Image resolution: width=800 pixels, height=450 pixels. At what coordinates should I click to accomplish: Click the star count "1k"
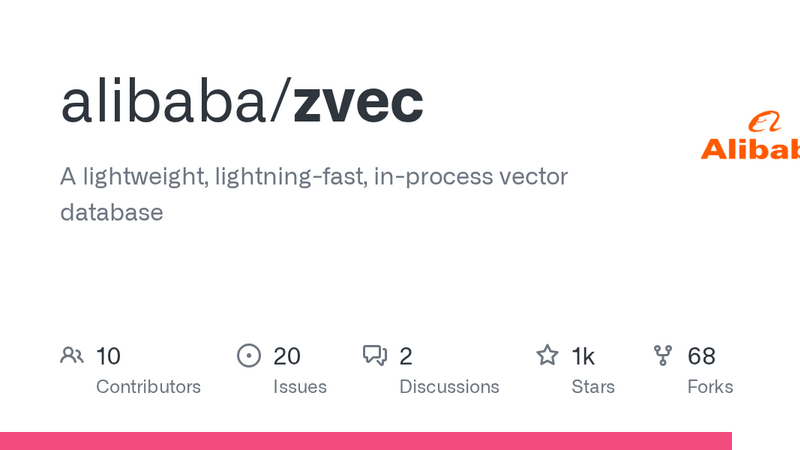pyautogui.click(x=583, y=356)
